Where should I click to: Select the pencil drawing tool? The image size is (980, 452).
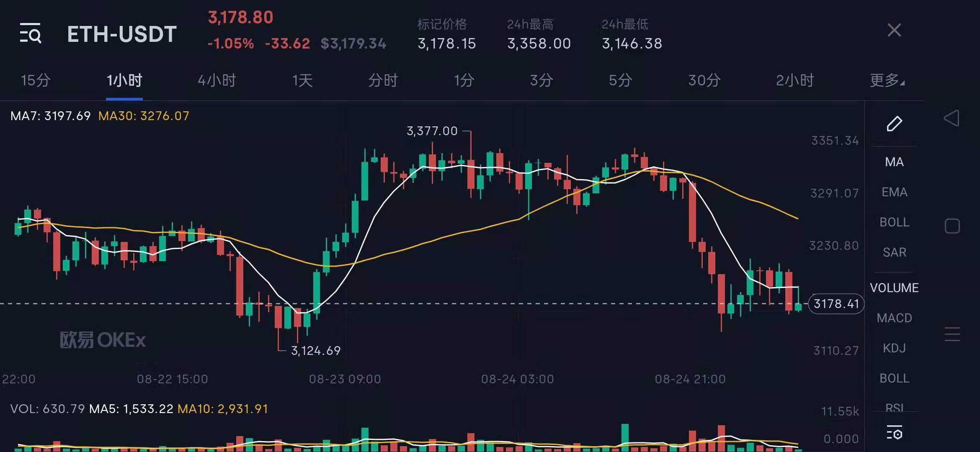point(894,123)
